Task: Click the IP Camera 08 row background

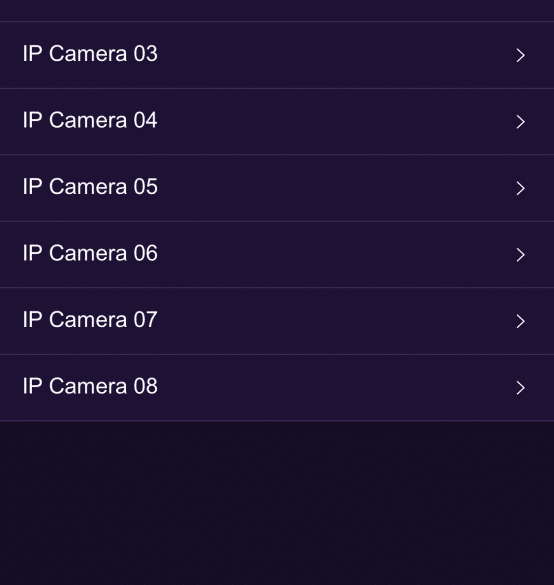Action: tap(277, 388)
